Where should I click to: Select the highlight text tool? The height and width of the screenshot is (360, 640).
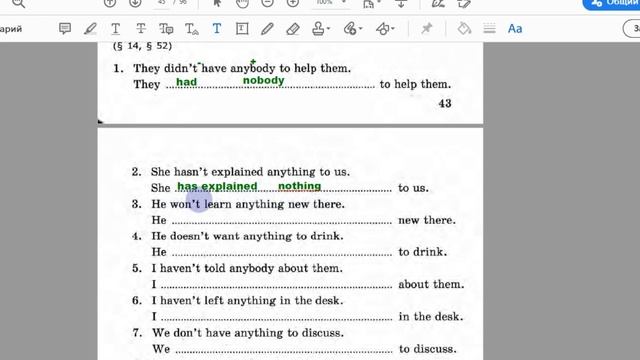click(90, 29)
